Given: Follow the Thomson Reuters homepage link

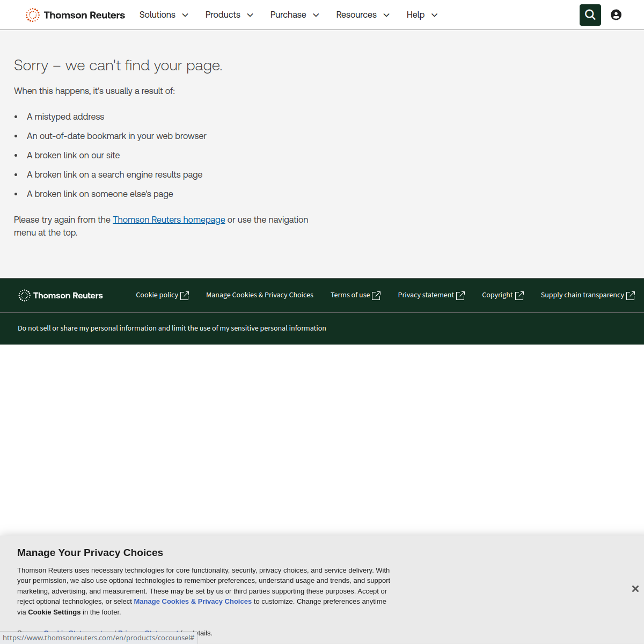Looking at the screenshot, I should (x=169, y=219).
